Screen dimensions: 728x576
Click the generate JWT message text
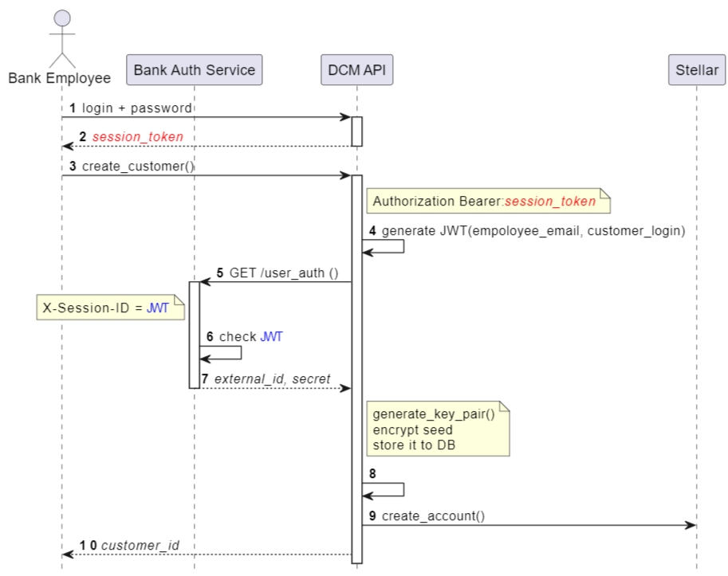pos(533,231)
